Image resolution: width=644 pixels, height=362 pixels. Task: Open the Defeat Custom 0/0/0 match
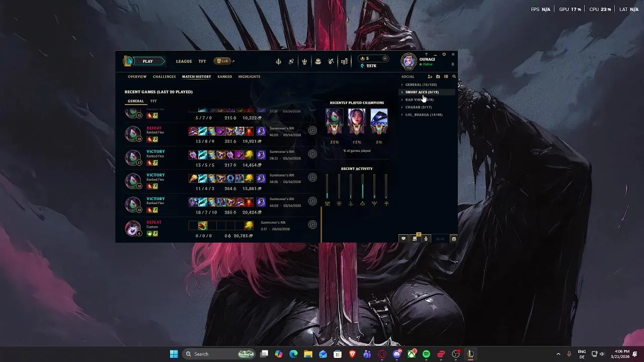(x=221, y=228)
